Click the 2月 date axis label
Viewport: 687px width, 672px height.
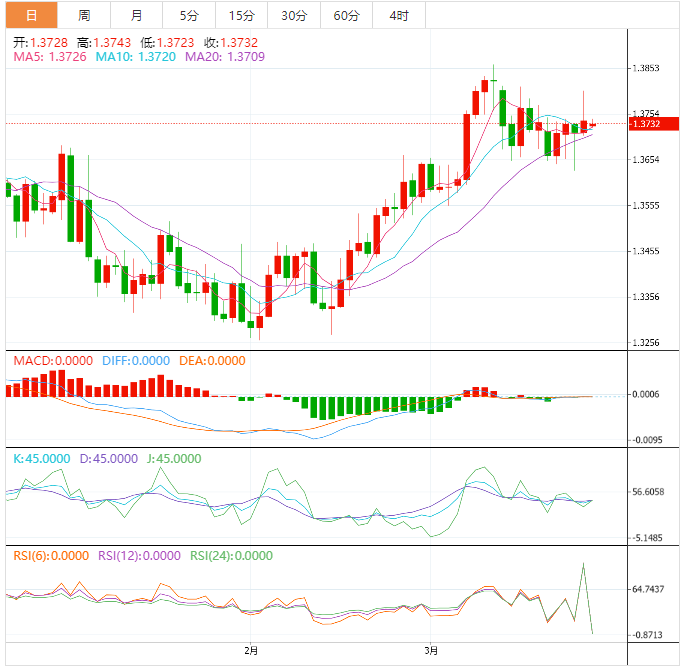point(251,651)
